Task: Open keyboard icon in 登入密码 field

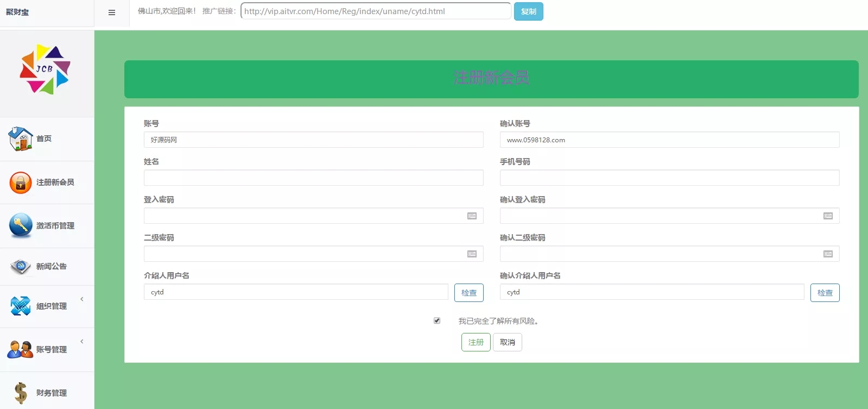Action: (x=472, y=216)
